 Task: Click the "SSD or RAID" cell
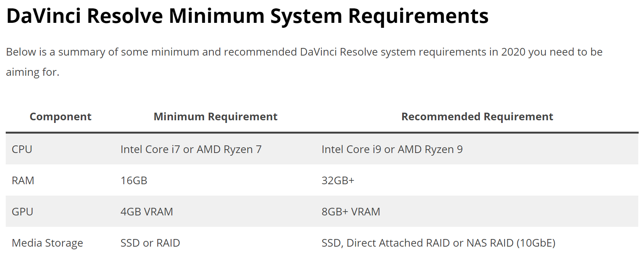click(x=150, y=243)
